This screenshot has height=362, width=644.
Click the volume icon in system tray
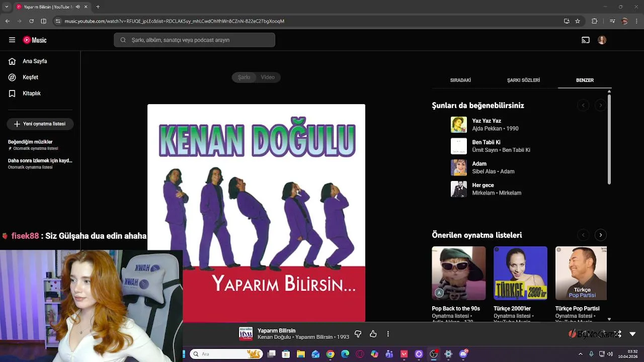610,354
